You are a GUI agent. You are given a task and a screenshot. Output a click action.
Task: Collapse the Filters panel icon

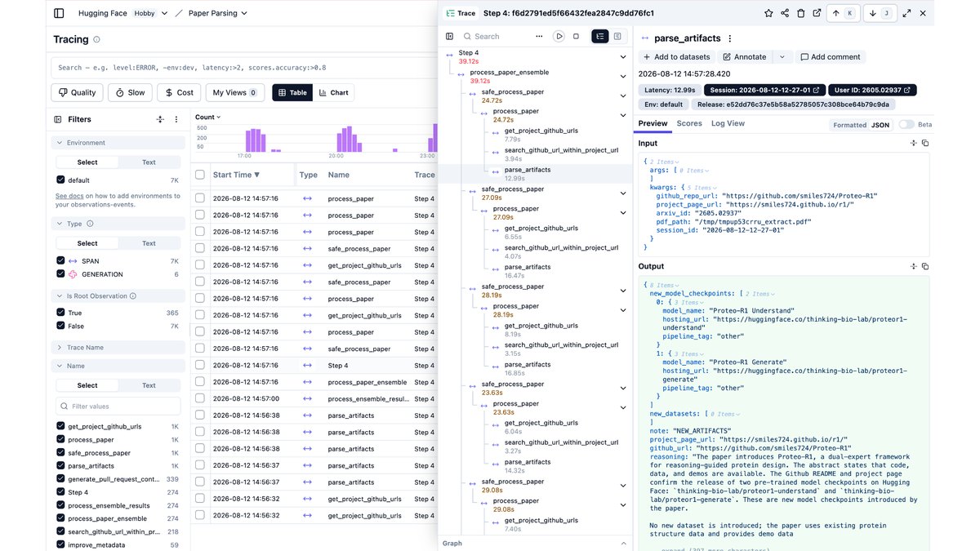tap(58, 119)
